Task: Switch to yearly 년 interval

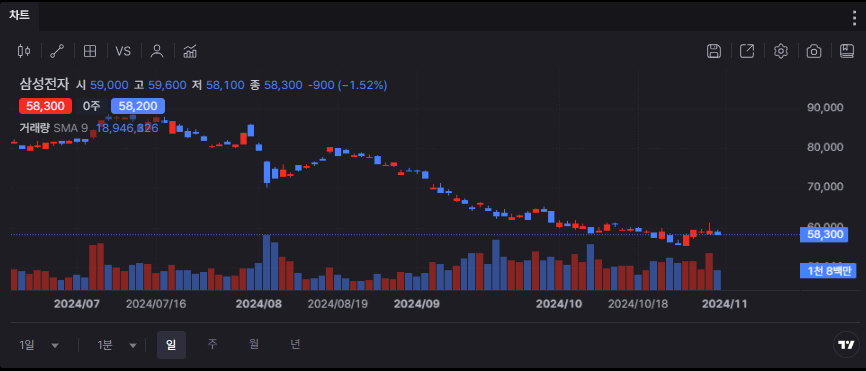Action: click(295, 344)
